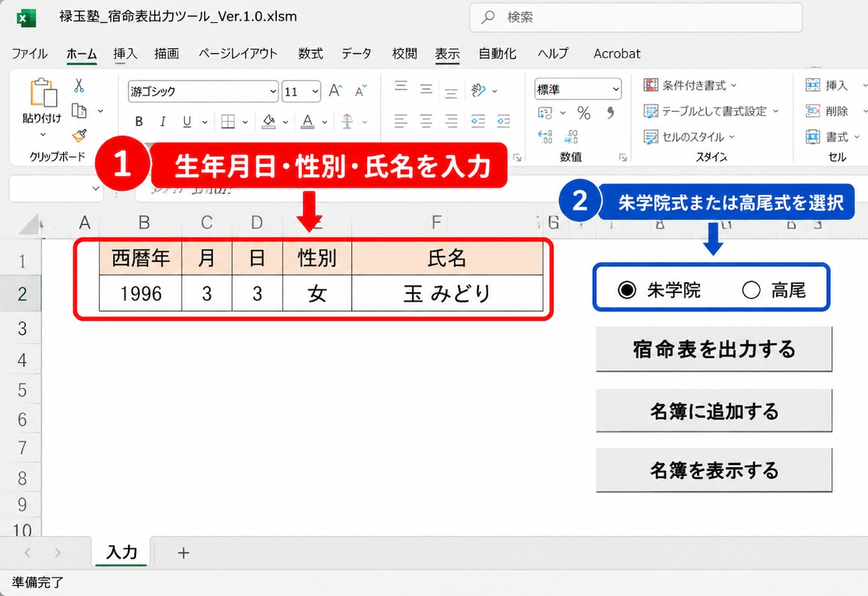Image resolution: width=868 pixels, height=596 pixels.
Task: Open テーブルとして書式設定 menu
Action: (711, 111)
